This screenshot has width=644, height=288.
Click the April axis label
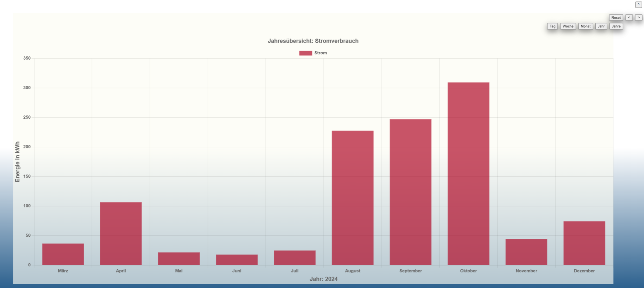tap(121, 271)
